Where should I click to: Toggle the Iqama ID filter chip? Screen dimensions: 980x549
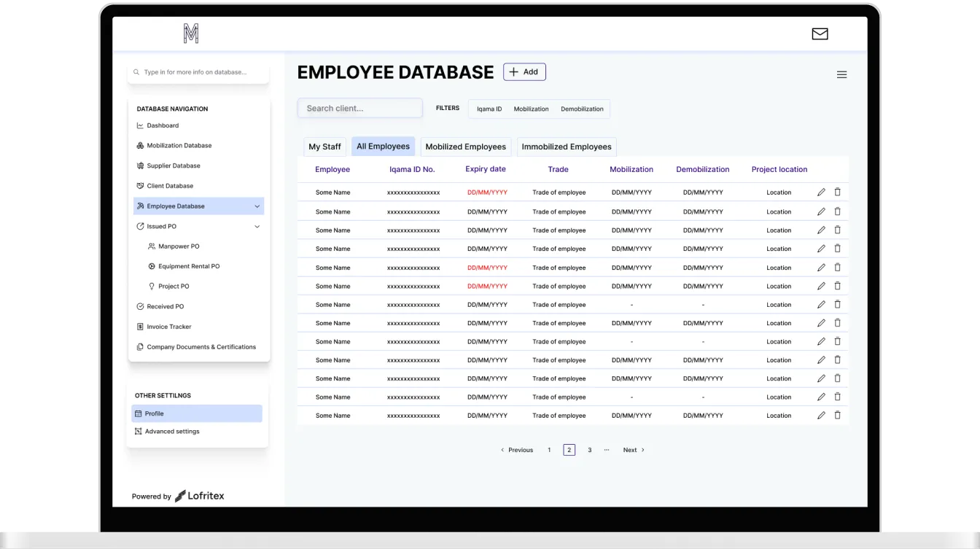(488, 109)
